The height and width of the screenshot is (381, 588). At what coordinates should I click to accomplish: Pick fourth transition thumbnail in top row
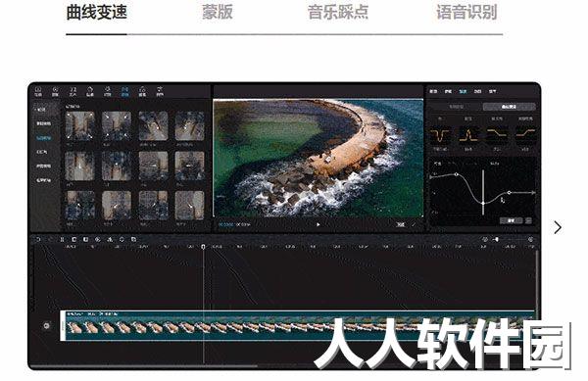pos(190,126)
